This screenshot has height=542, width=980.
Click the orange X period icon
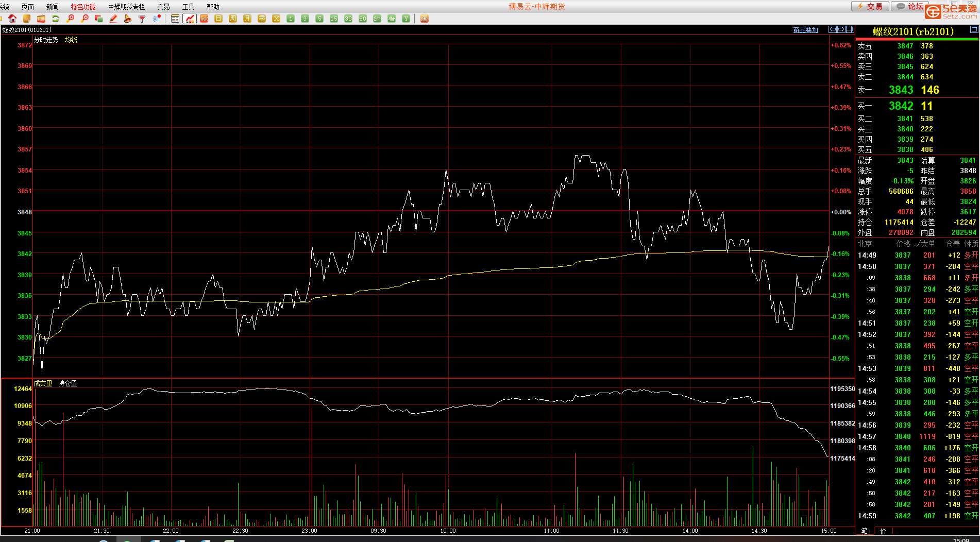pos(276,19)
